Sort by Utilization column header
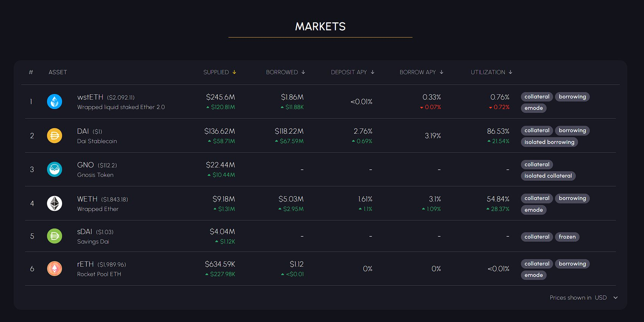 pos(491,72)
